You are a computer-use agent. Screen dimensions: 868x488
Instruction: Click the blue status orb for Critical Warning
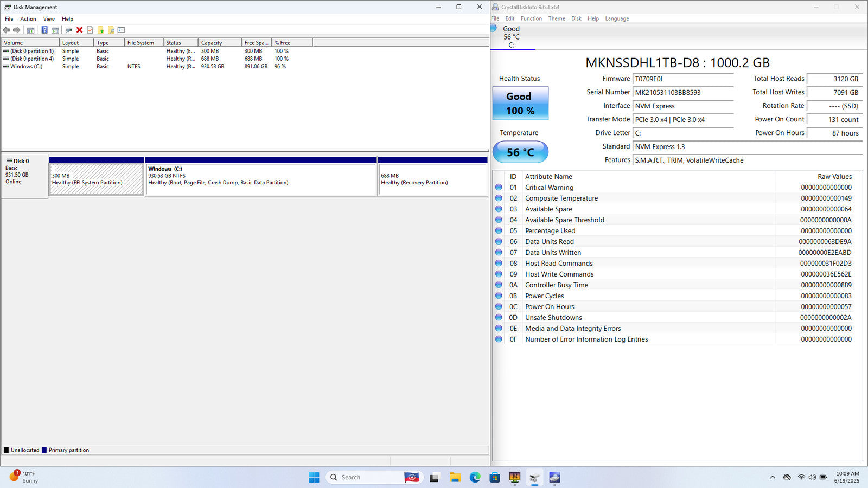499,187
